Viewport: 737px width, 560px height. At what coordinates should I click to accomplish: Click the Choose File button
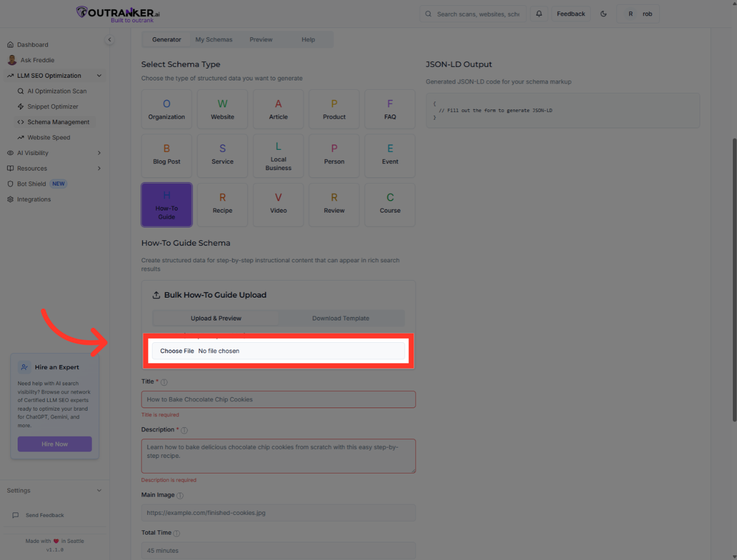tap(177, 351)
